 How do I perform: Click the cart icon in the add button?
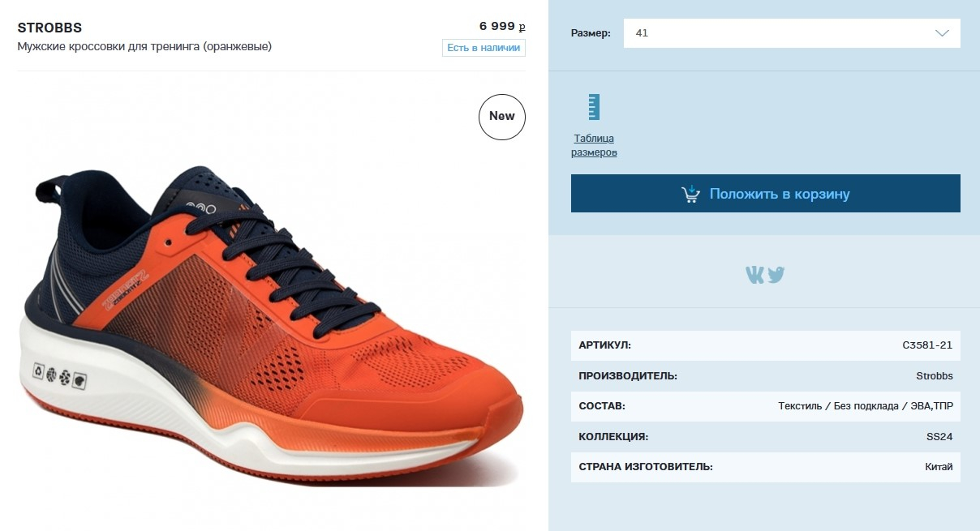click(690, 194)
